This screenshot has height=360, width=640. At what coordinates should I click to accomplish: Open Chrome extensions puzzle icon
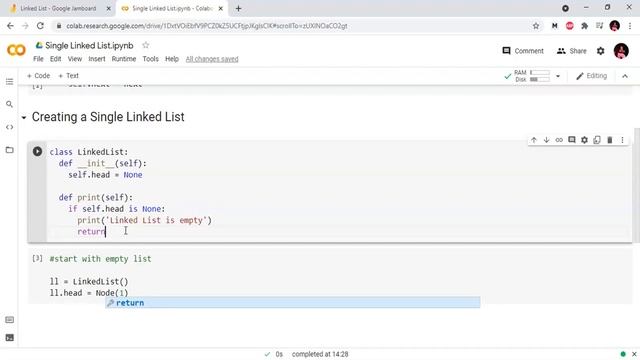(x=584, y=26)
